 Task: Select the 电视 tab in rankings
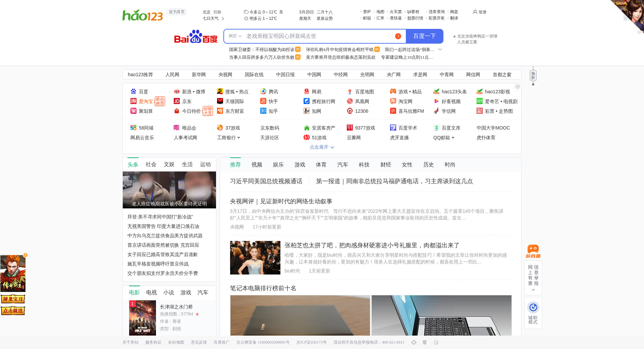[151, 293]
